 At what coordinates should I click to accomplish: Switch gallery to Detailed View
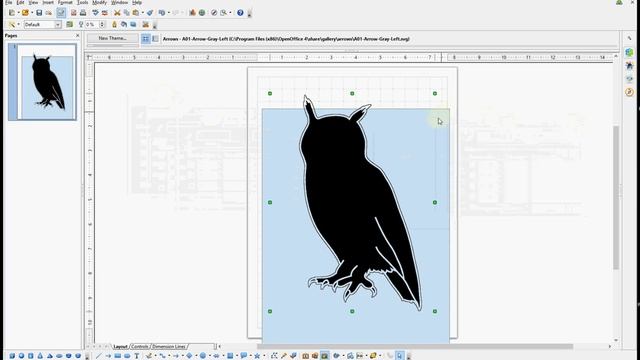coord(156,39)
